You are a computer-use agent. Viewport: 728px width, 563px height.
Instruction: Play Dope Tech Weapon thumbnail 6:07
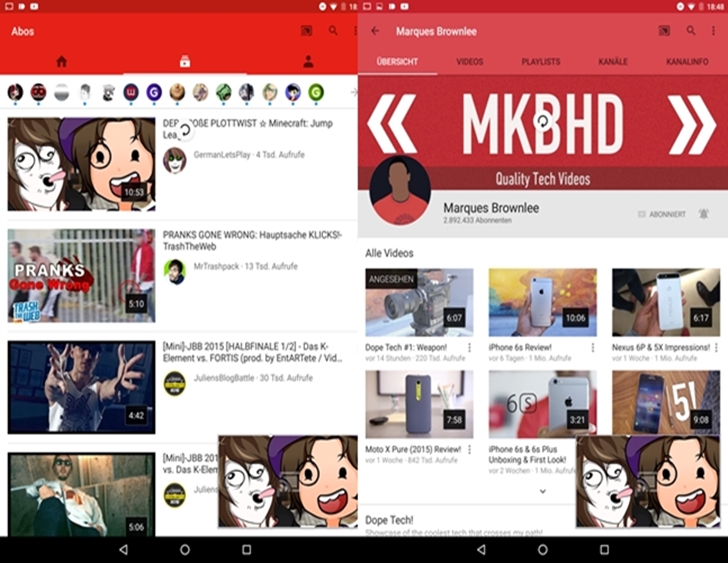coord(419,302)
